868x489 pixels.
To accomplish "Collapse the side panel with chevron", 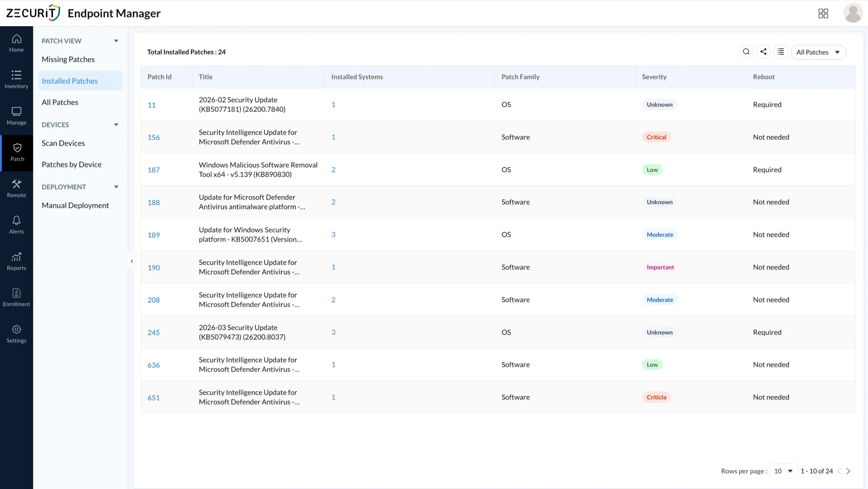I will pos(132,261).
